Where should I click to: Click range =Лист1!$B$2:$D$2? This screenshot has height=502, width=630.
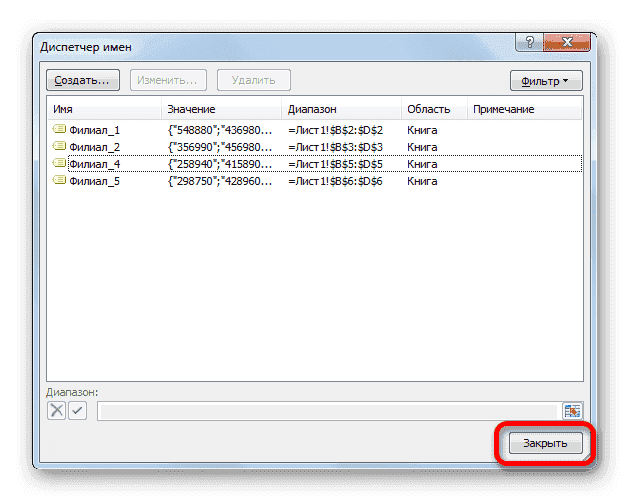[335, 130]
